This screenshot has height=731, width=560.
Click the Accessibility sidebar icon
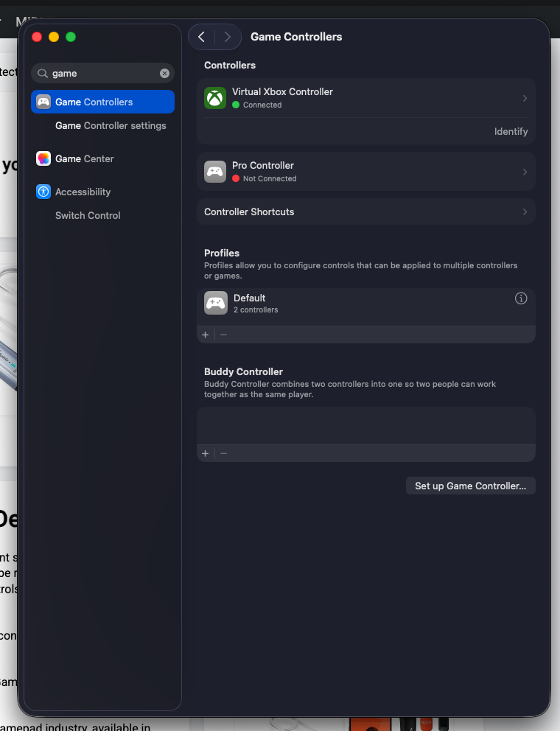pyautogui.click(x=43, y=192)
